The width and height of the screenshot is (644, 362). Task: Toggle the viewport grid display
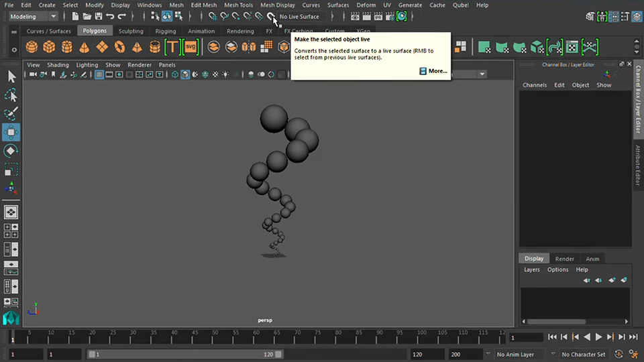click(x=99, y=74)
